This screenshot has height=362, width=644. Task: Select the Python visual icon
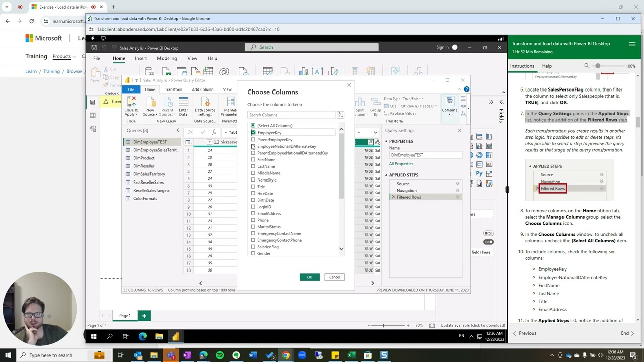[x=479, y=173]
